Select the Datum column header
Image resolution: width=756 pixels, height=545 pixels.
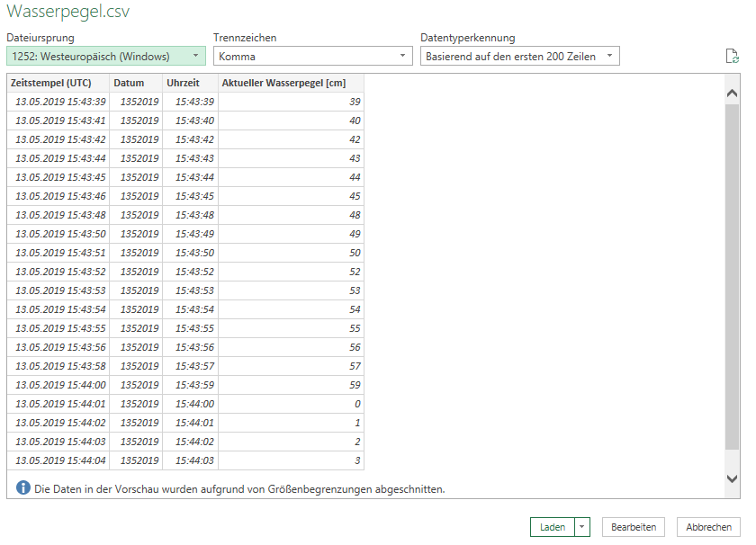(x=136, y=83)
